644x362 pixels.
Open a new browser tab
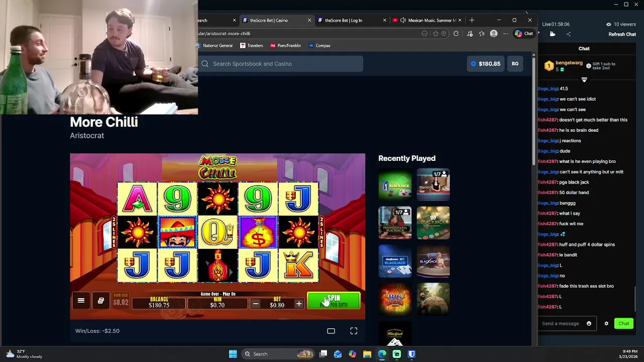472,20
